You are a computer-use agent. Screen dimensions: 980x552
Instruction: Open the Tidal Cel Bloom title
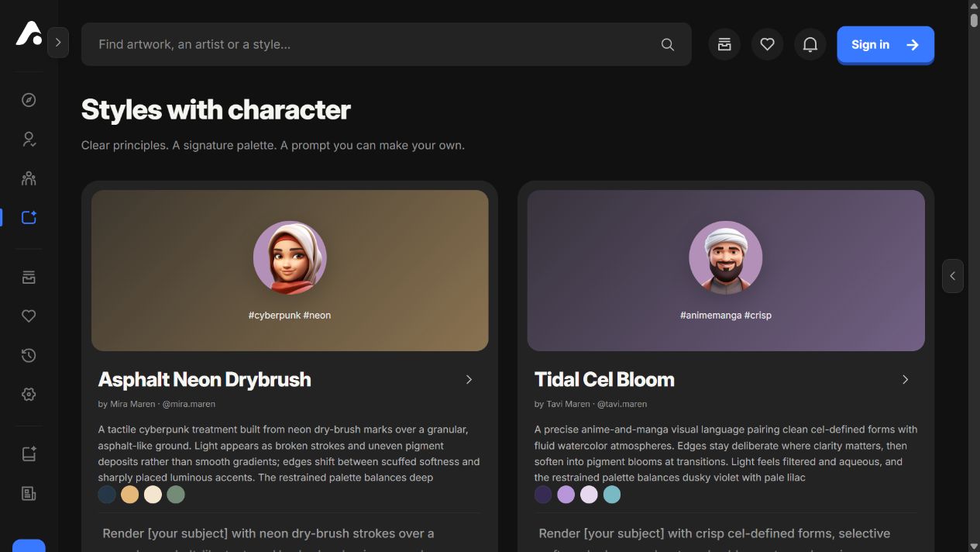click(x=604, y=379)
